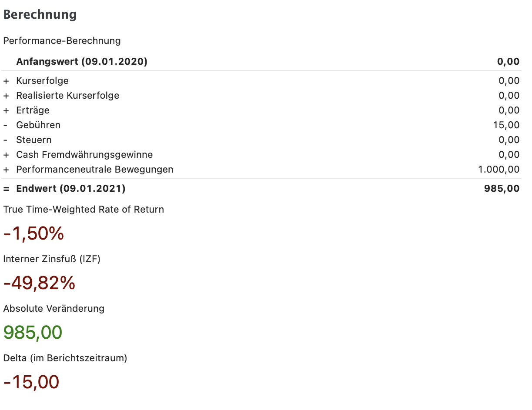Image resolution: width=532 pixels, height=410 pixels.
Task: Click the Realisierte Kurserfolge row label
Action: click(67, 96)
